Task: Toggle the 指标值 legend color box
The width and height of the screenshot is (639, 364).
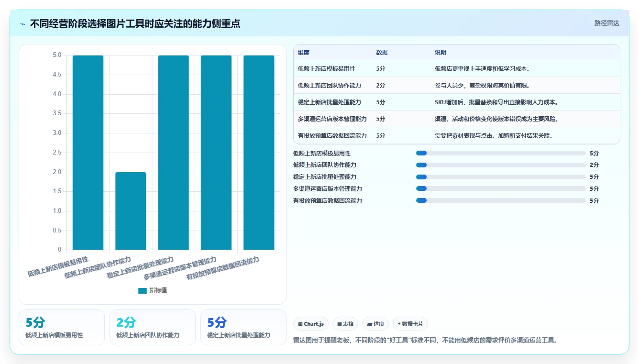Action: click(142, 290)
